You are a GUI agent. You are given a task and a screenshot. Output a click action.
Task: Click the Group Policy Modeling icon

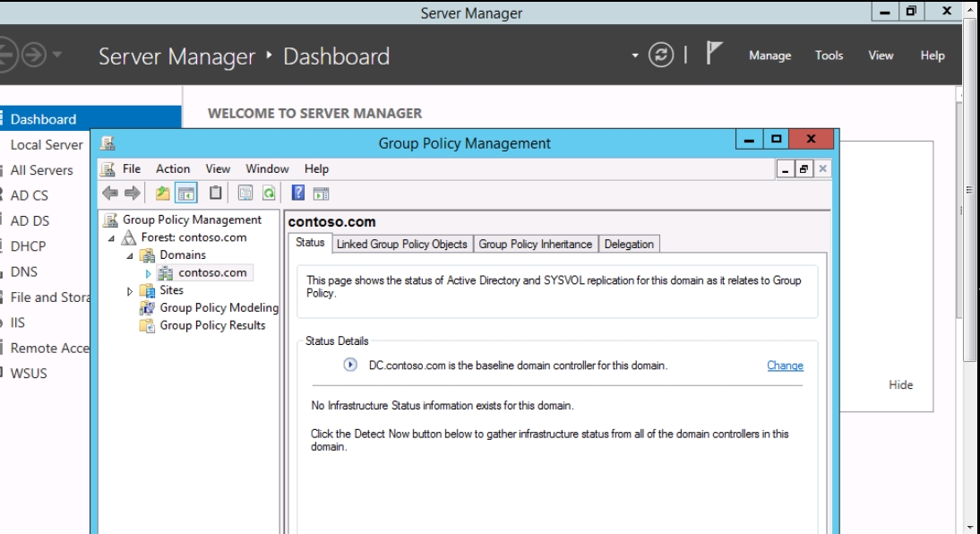coord(148,307)
